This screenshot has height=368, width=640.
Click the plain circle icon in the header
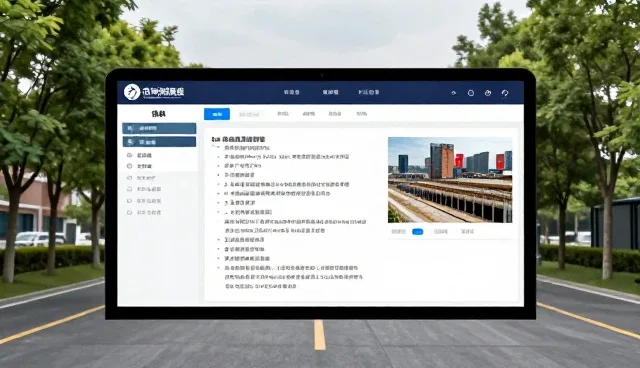tap(471, 93)
